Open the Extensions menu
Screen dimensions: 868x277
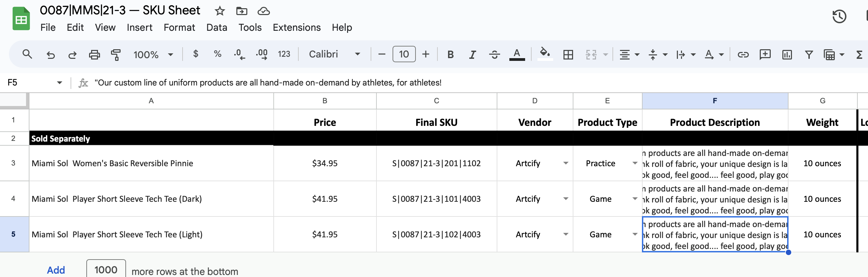pyautogui.click(x=296, y=27)
